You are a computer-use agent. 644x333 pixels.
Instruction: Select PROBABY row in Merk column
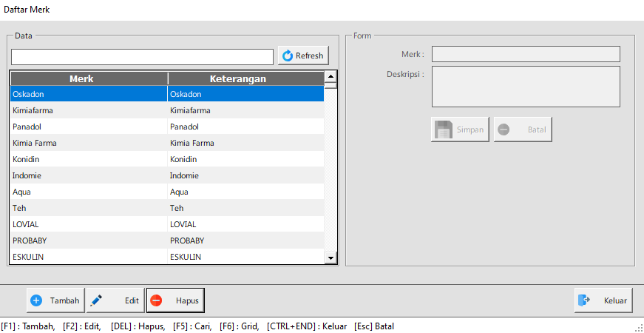(x=89, y=240)
